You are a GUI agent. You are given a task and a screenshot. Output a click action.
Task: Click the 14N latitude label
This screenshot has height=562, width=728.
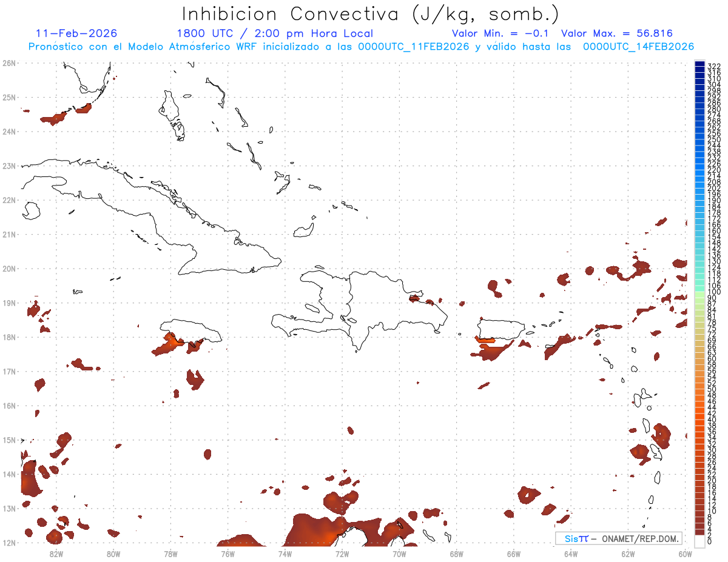tap(8, 474)
